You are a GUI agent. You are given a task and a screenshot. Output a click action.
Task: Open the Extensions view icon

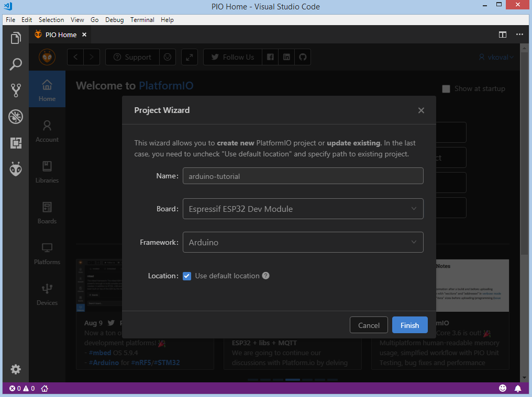point(16,143)
